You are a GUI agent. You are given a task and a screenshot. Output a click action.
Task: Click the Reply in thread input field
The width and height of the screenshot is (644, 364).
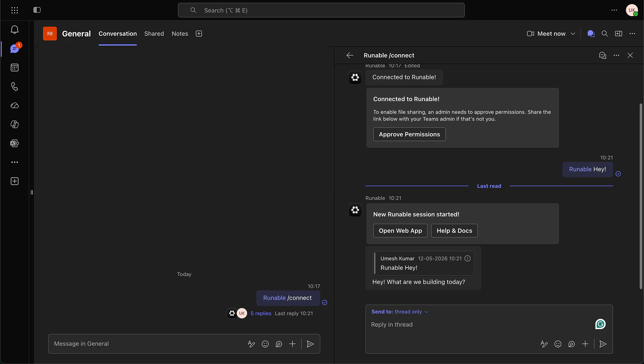[480, 324]
